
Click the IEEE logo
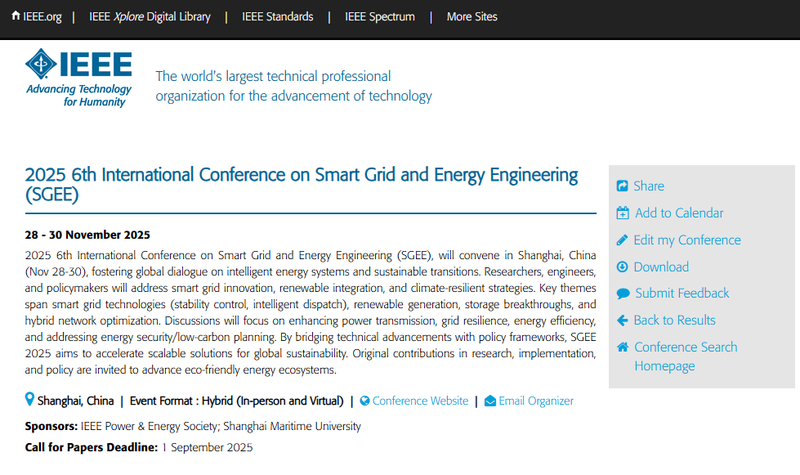pyautogui.click(x=79, y=78)
